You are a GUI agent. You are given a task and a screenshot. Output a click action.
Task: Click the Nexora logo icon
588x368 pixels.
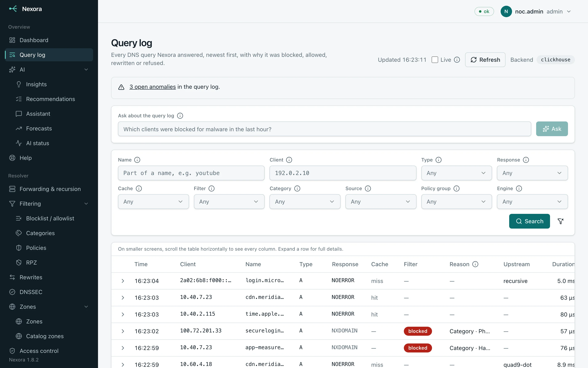pyautogui.click(x=13, y=9)
